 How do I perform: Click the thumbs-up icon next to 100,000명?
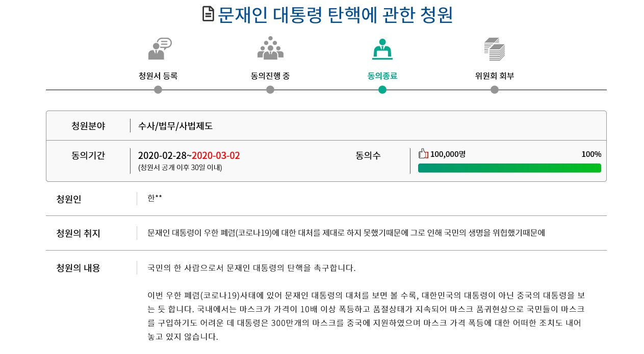click(x=423, y=153)
